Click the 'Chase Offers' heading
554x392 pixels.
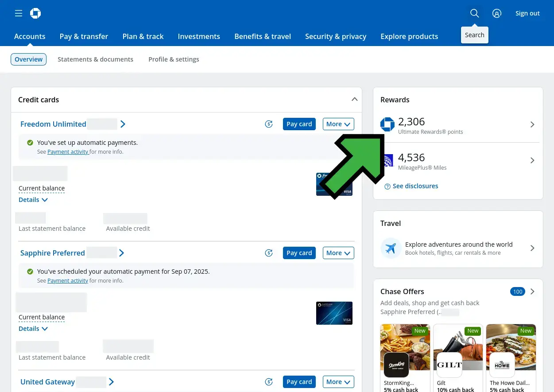click(x=402, y=291)
